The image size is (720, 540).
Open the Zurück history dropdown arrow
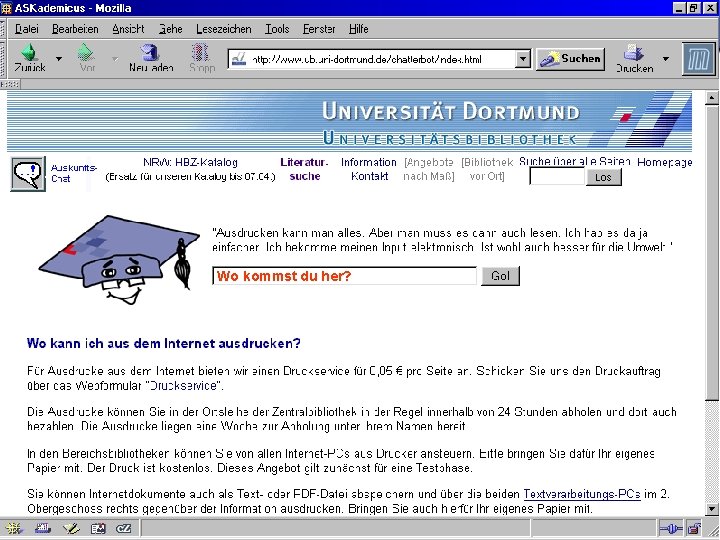59,59
